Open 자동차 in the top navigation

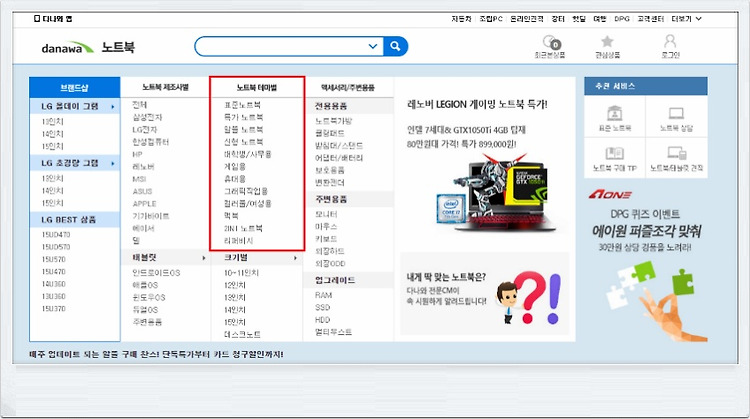pos(461,19)
